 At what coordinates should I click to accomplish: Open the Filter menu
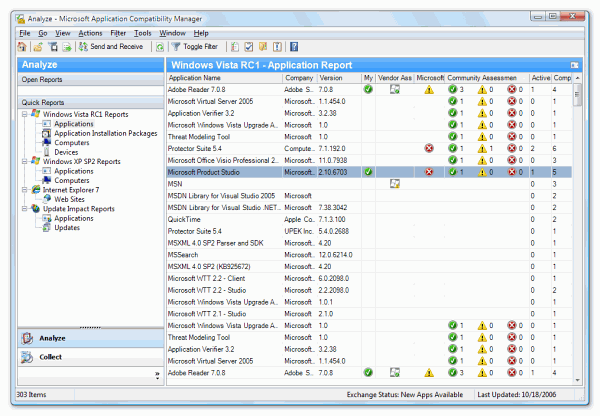[118, 33]
